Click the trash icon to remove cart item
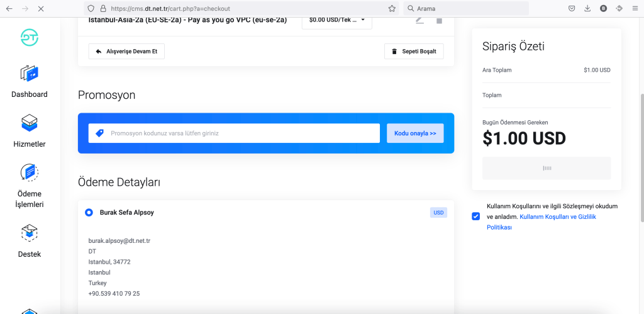The image size is (644, 314). (x=439, y=20)
